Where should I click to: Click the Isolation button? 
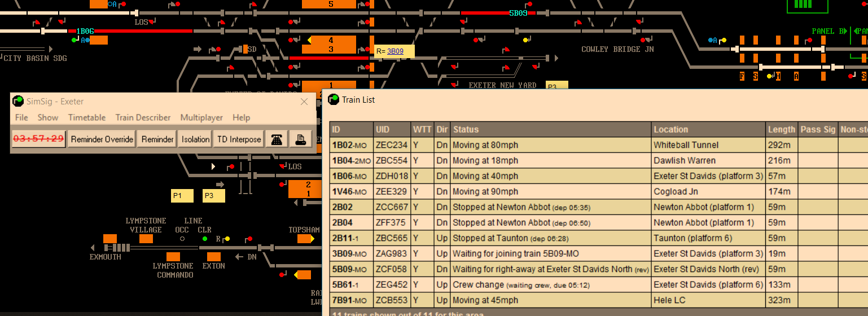[195, 139]
